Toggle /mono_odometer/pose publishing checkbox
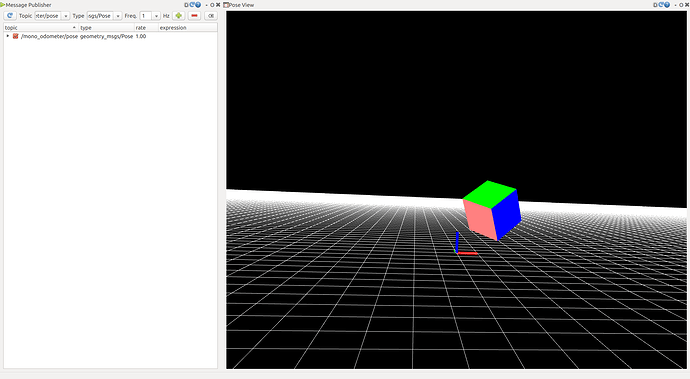The image size is (690, 379). coord(15,36)
